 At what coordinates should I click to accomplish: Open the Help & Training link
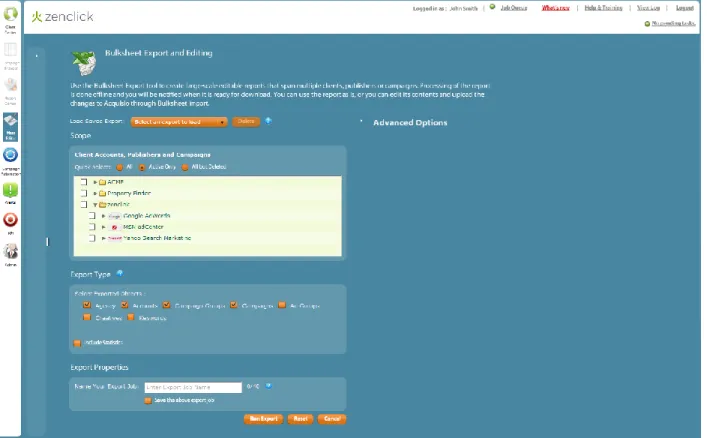click(x=603, y=8)
